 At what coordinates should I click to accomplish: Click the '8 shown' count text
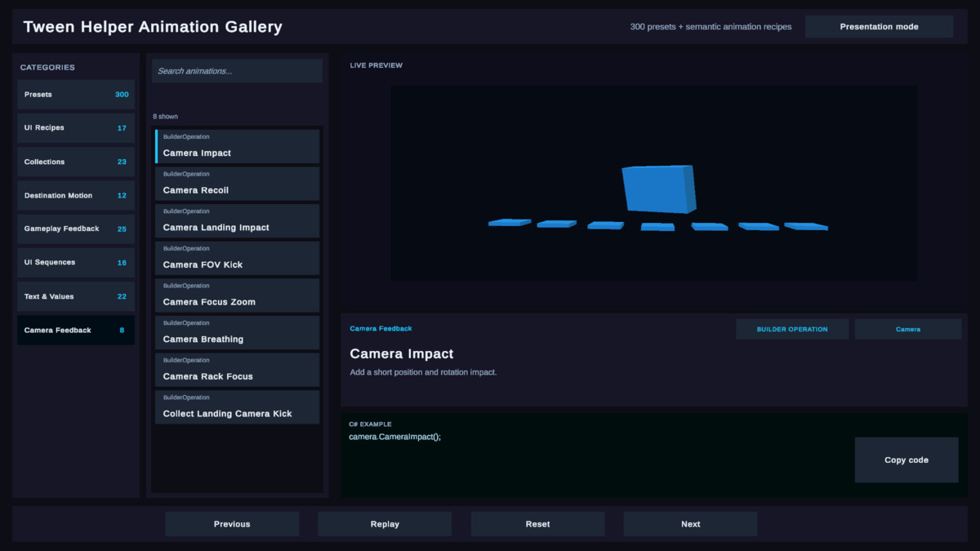(165, 117)
